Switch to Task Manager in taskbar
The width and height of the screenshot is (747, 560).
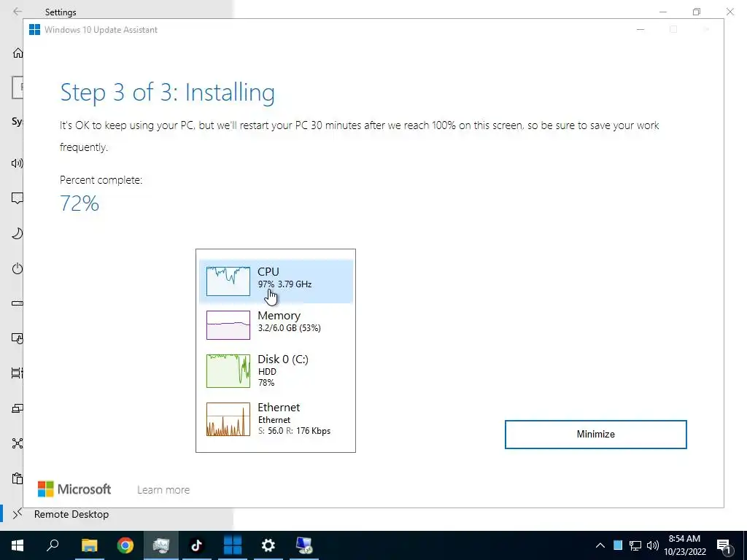161,545
